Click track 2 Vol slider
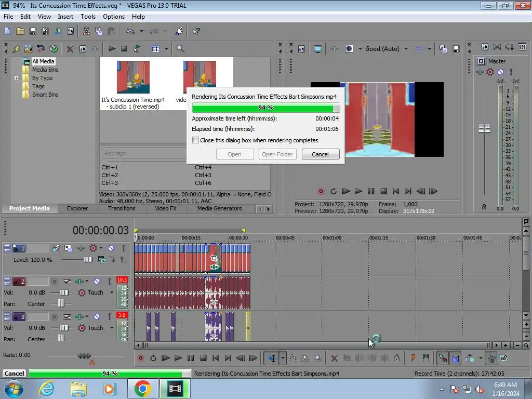The height and width of the screenshot is (399, 532). tap(63, 292)
